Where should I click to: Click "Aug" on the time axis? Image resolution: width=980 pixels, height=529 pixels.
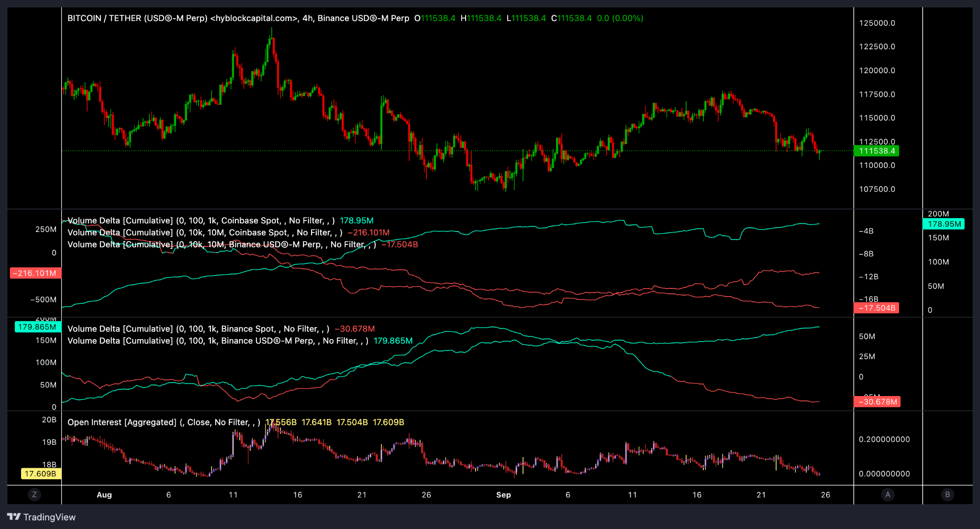(104, 495)
